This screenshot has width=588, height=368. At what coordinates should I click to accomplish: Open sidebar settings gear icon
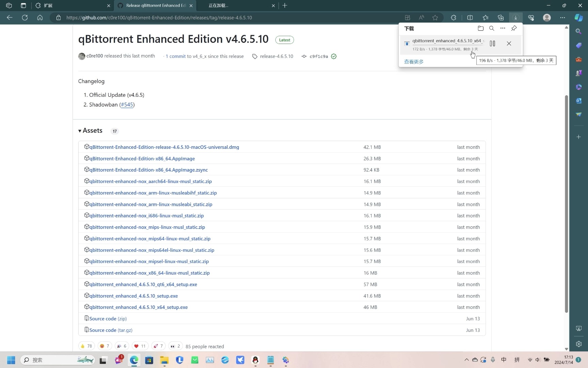click(578, 344)
